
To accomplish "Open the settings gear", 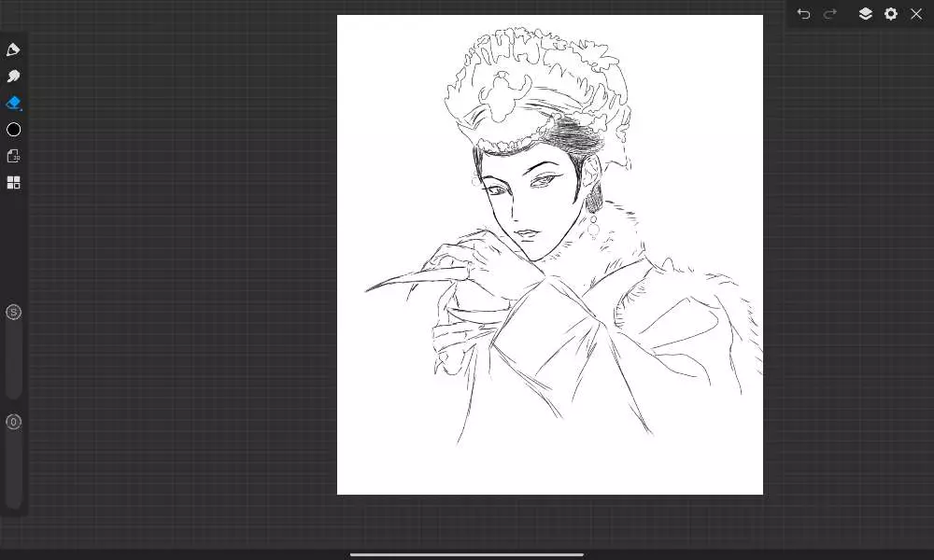I will click(x=890, y=14).
